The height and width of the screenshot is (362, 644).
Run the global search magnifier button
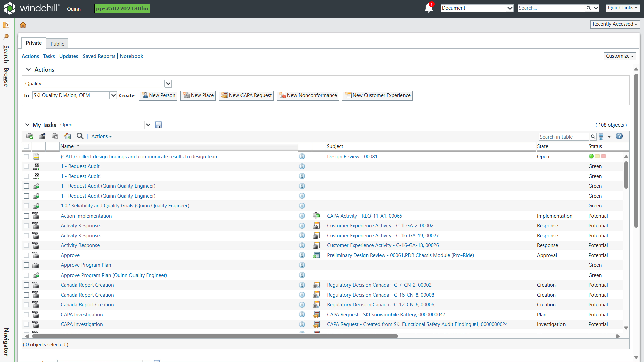tap(588, 8)
